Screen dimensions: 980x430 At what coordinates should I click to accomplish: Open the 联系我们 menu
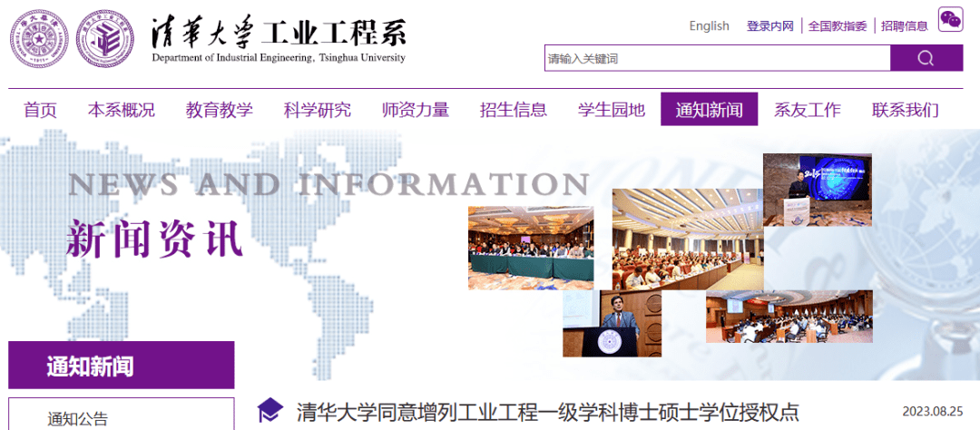click(906, 110)
